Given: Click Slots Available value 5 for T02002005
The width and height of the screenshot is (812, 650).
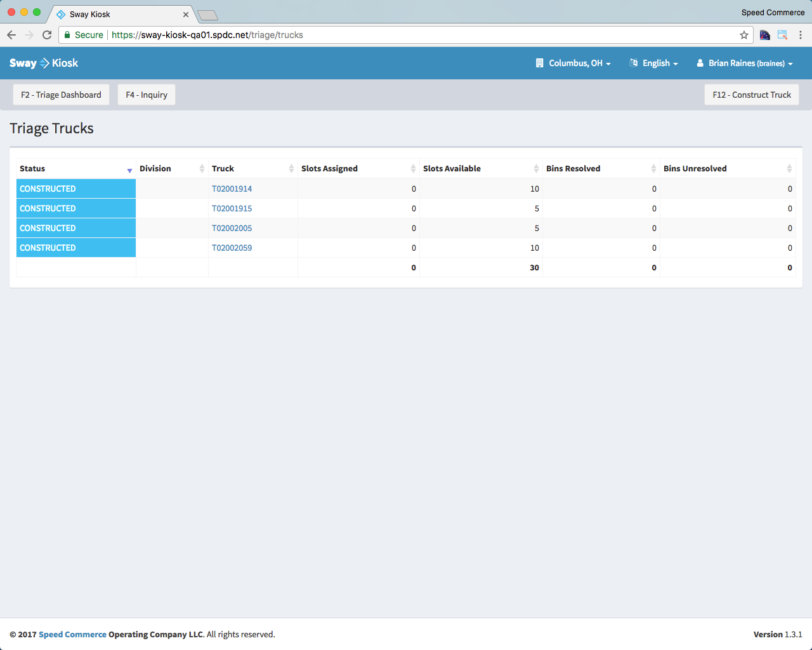Looking at the screenshot, I should [x=537, y=228].
